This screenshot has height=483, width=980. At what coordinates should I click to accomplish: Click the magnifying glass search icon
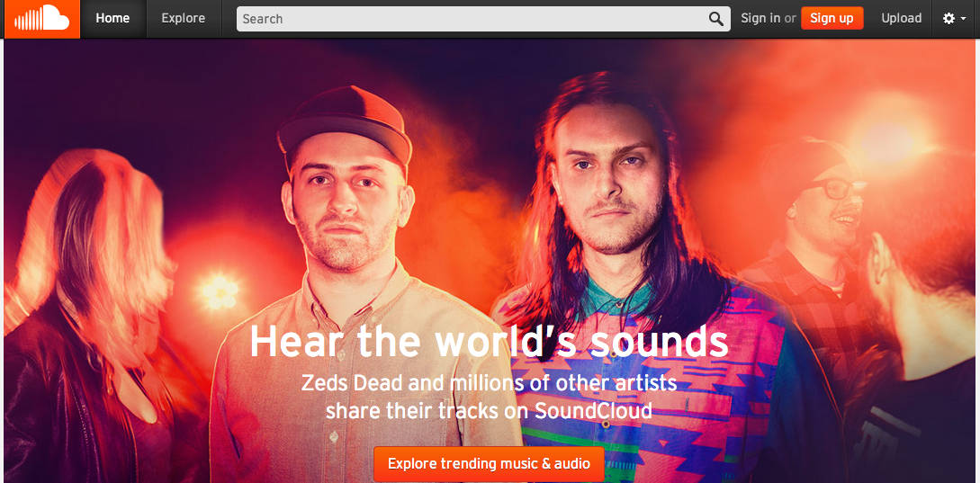pos(715,19)
